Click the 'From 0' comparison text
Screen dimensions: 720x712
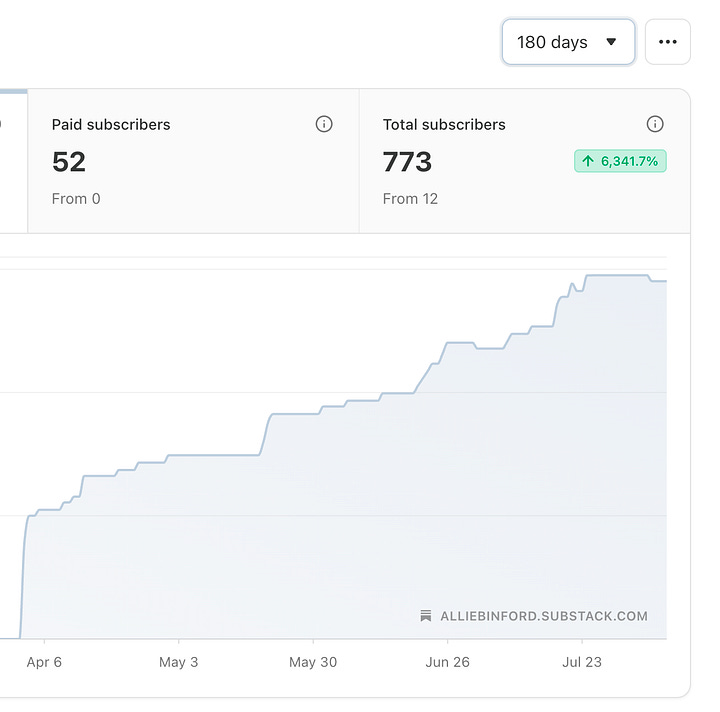pos(76,199)
